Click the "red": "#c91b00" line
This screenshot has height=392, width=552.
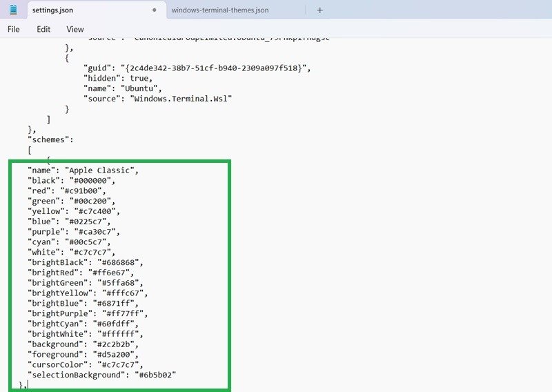[67, 191]
